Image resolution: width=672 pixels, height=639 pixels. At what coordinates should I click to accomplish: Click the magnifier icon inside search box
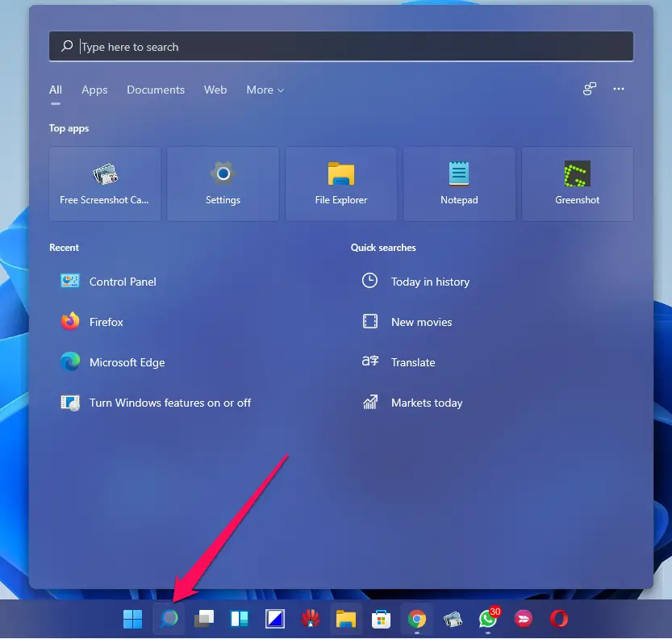(67, 46)
